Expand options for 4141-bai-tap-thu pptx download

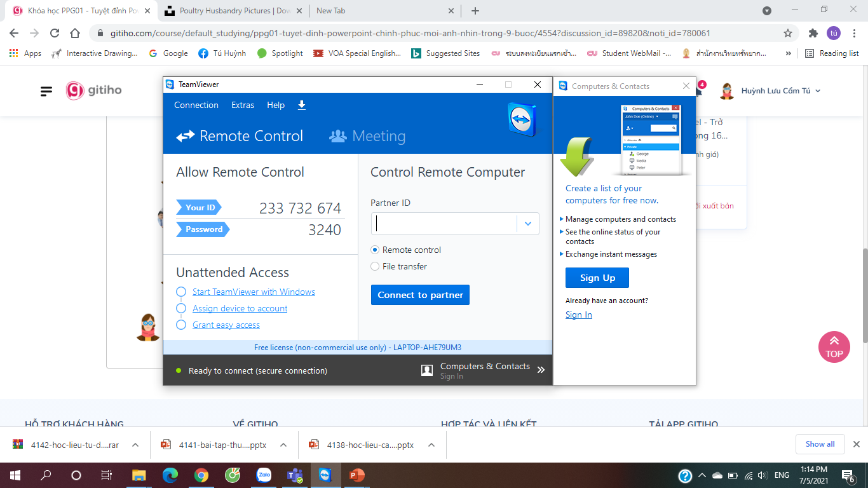point(283,445)
